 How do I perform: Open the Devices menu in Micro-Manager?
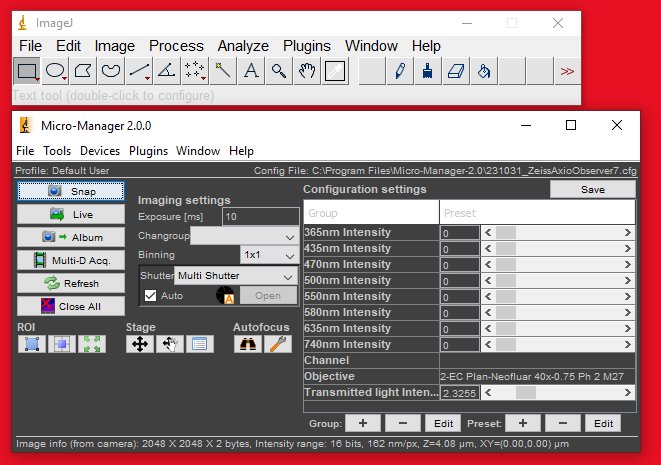click(100, 151)
